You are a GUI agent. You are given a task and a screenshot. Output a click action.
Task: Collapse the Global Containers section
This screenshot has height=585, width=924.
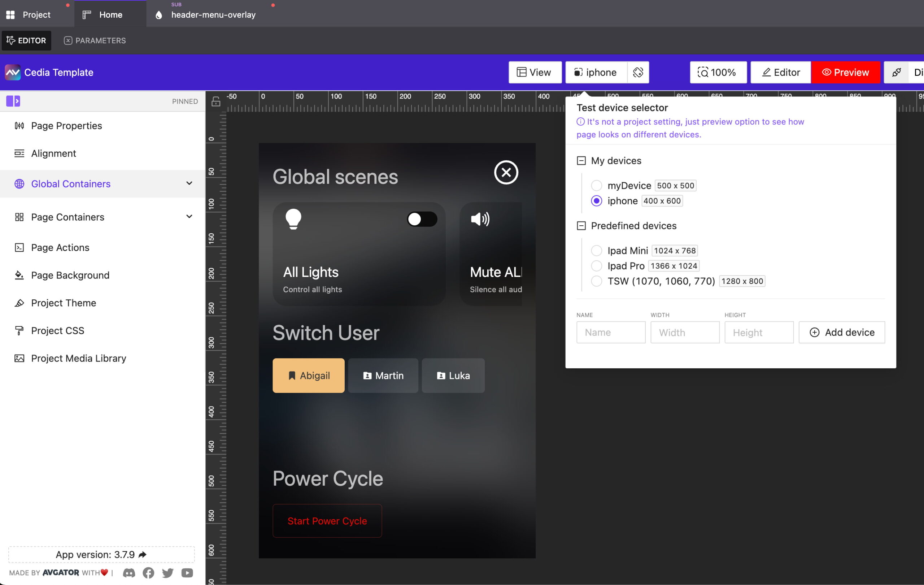(x=189, y=183)
